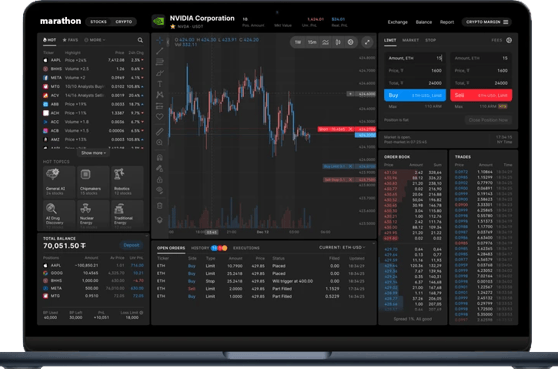This screenshot has height=372, width=558.
Task: Open the Nuclear Energy topic card
Action: point(93,214)
